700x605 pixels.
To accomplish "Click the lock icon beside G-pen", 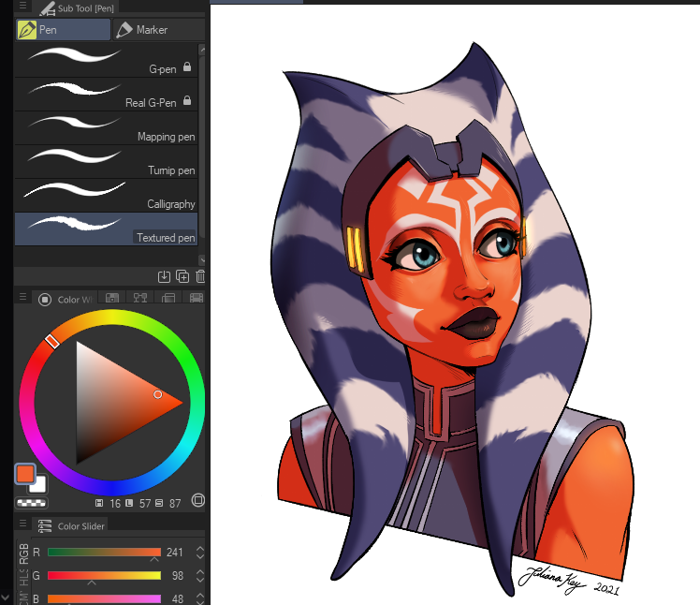I will pyautogui.click(x=187, y=67).
